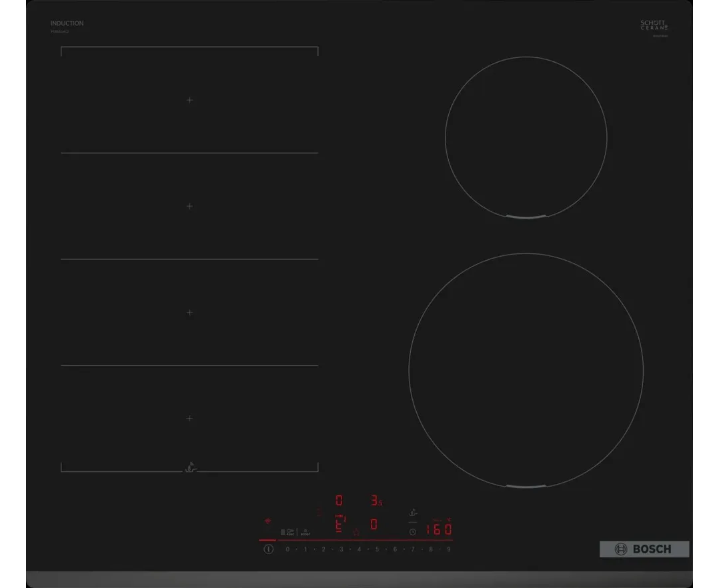
Task: Activate the Boost function icon
Action: [x=305, y=532]
